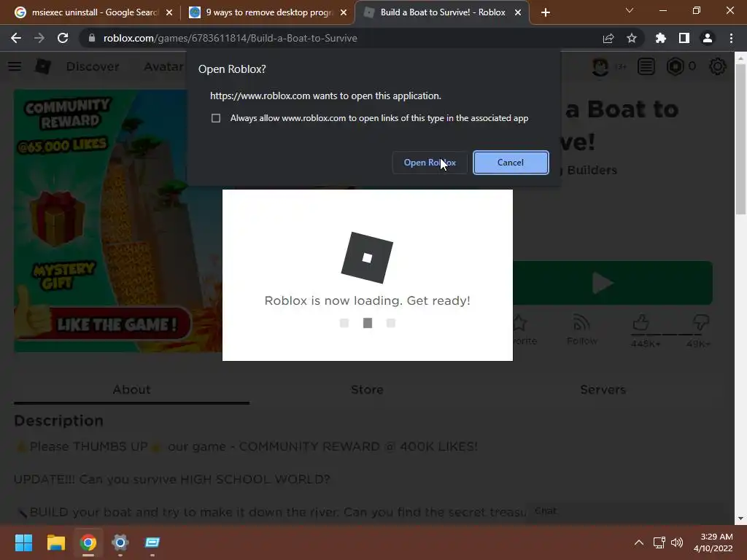Switch to the msiexec uninstall Google Search tab

[94, 12]
